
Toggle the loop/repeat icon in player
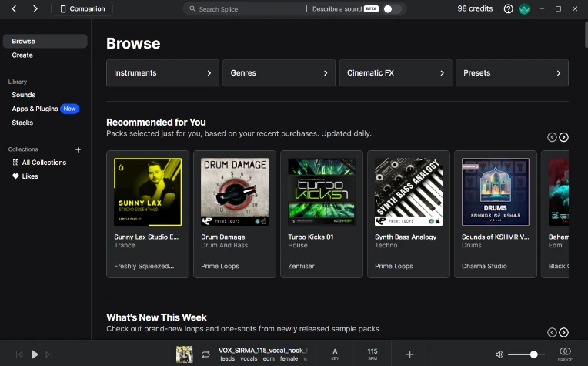(205, 354)
